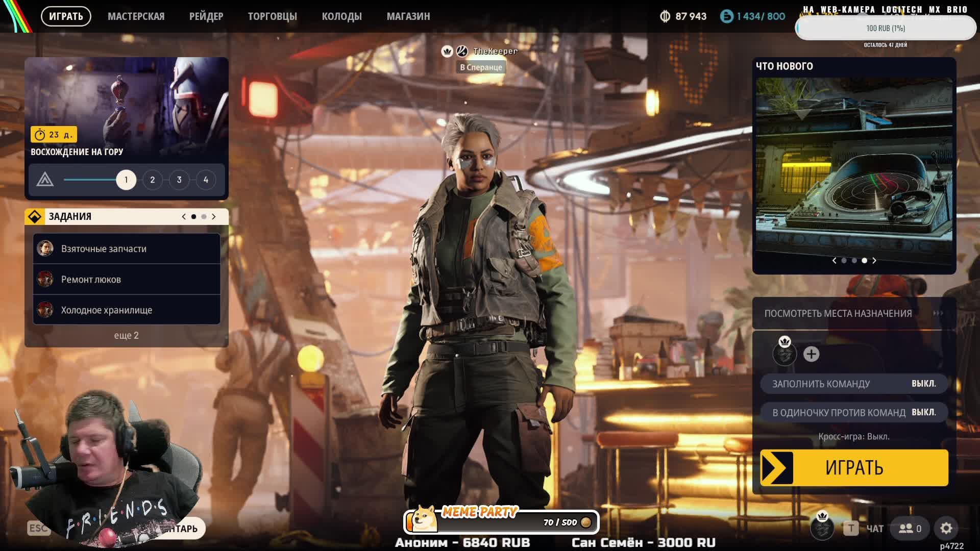Viewport: 980px width, 551px height.
Task: Click the T key chat icon
Action: [x=850, y=529]
